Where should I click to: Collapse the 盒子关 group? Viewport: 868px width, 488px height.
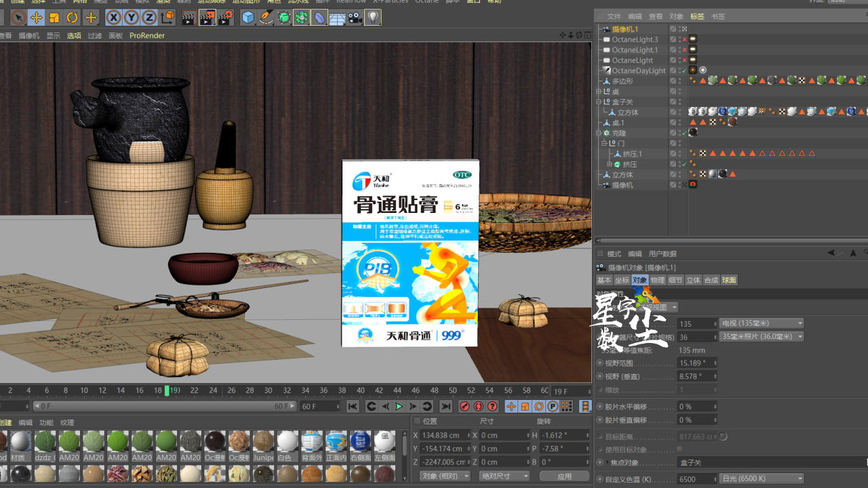(x=599, y=102)
